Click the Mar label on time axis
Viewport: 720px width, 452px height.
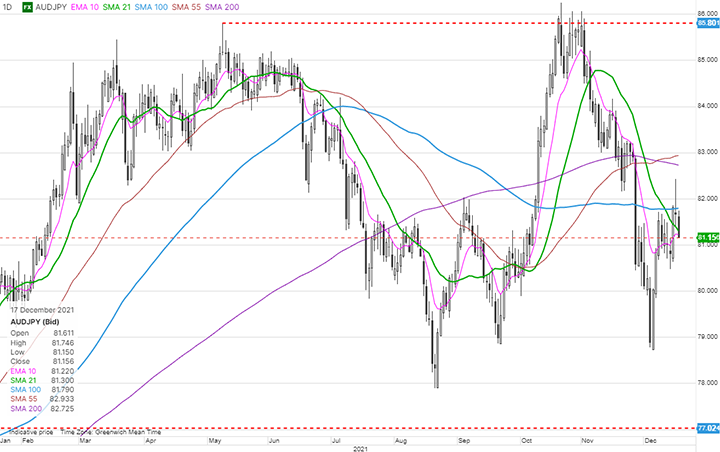85,441
